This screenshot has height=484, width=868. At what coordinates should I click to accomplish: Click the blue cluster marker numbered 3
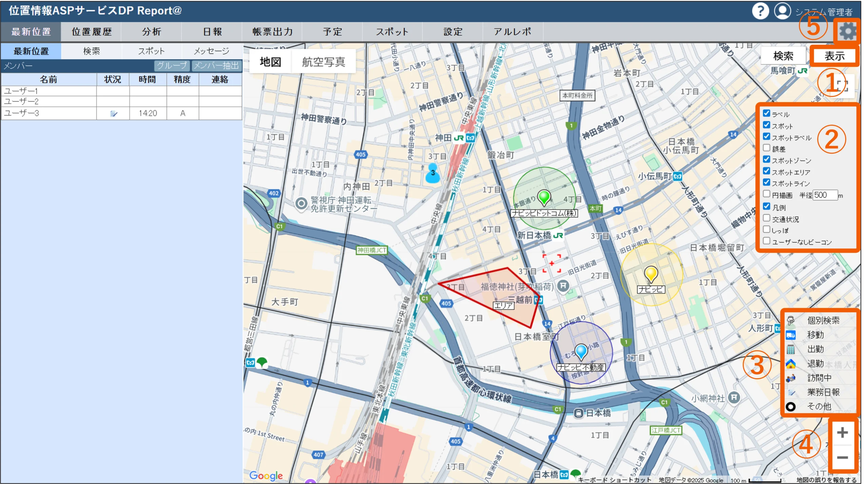point(433,174)
